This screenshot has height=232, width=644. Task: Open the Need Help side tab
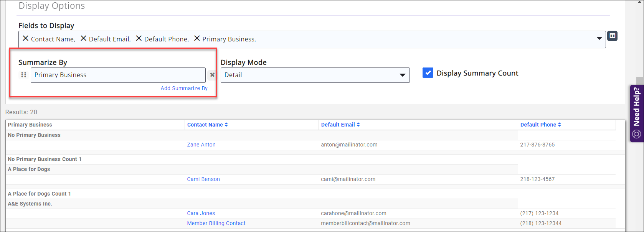click(x=637, y=113)
